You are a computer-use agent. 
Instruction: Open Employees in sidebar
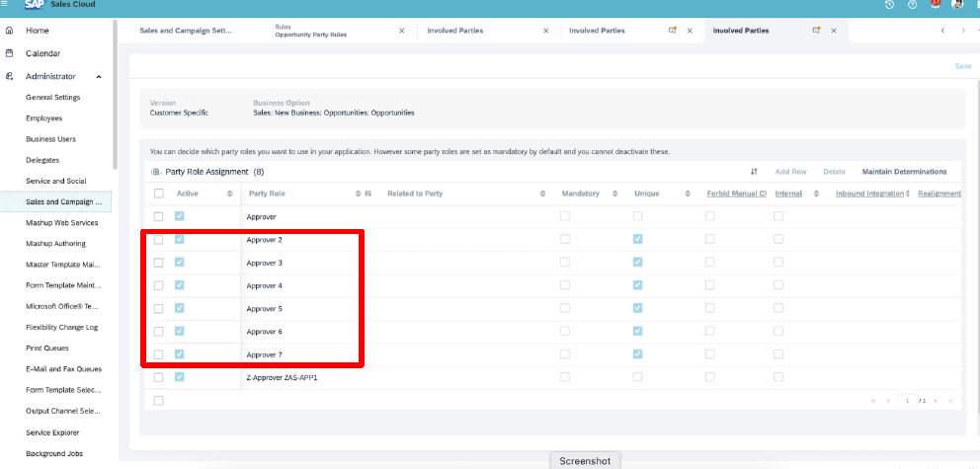click(43, 118)
